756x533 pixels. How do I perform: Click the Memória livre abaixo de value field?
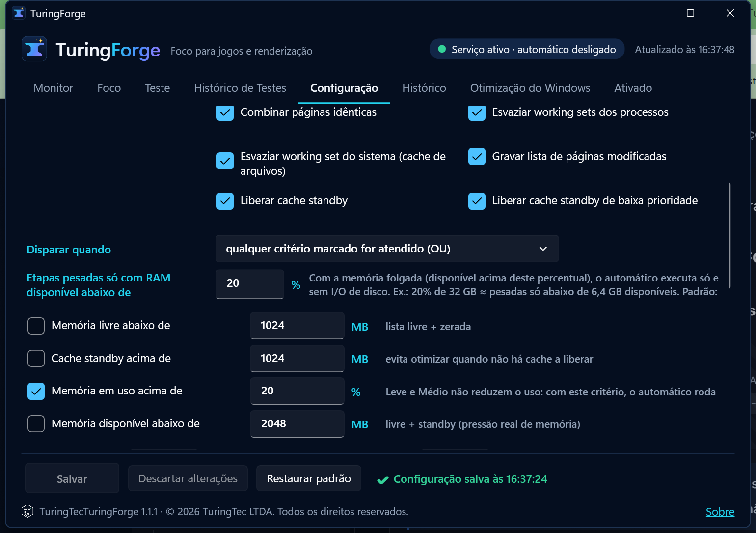point(297,326)
